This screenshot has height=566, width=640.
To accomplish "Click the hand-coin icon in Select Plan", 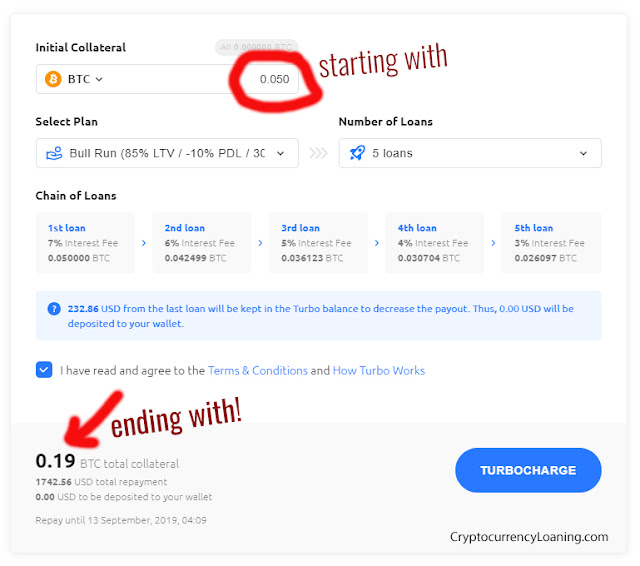I will (x=54, y=153).
